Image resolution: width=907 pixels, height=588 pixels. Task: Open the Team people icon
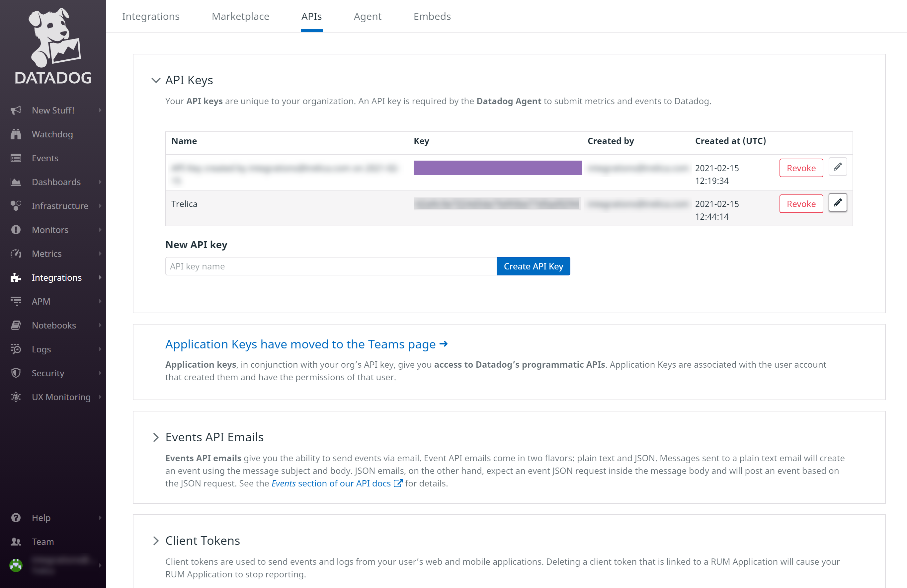(x=16, y=542)
